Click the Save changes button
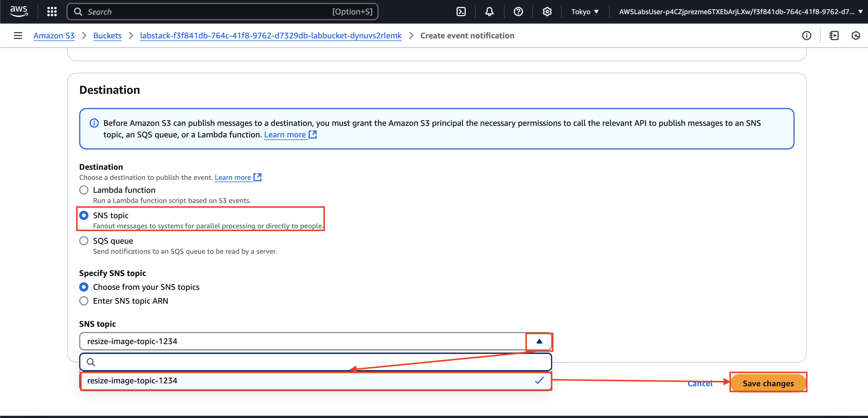 pos(768,383)
